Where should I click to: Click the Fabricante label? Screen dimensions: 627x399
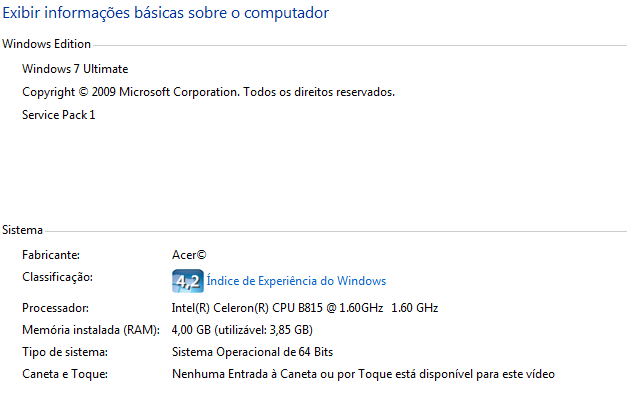51,255
